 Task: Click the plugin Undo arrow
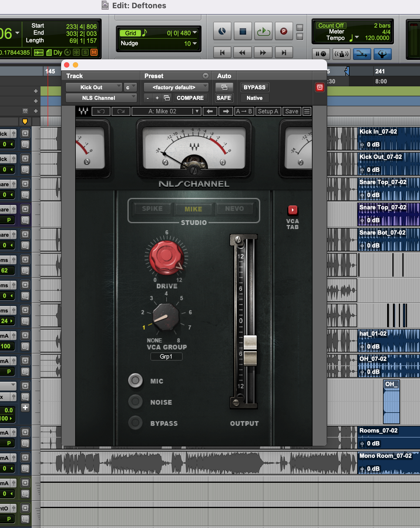point(101,111)
